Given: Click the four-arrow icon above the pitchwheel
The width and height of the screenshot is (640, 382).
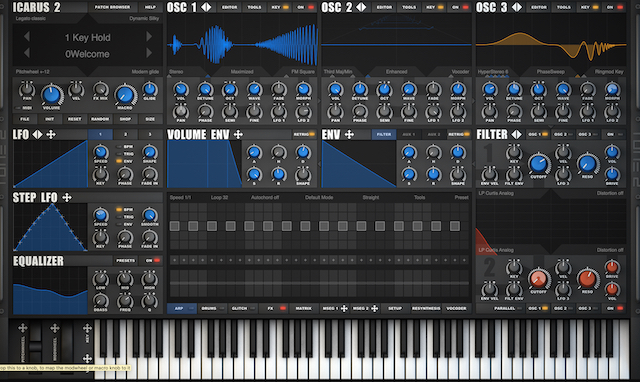Looking at the screenshot, I should (x=23, y=327).
